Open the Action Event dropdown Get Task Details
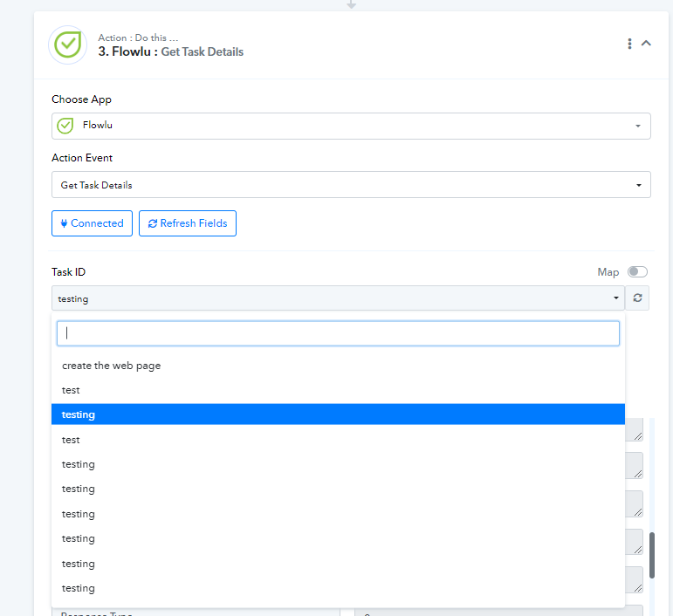Screen dimensions: 673x616 tap(351, 185)
